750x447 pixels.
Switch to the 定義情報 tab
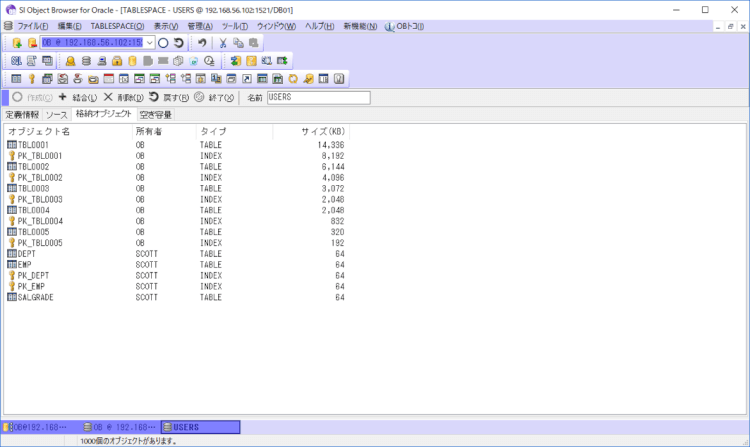(x=22, y=115)
